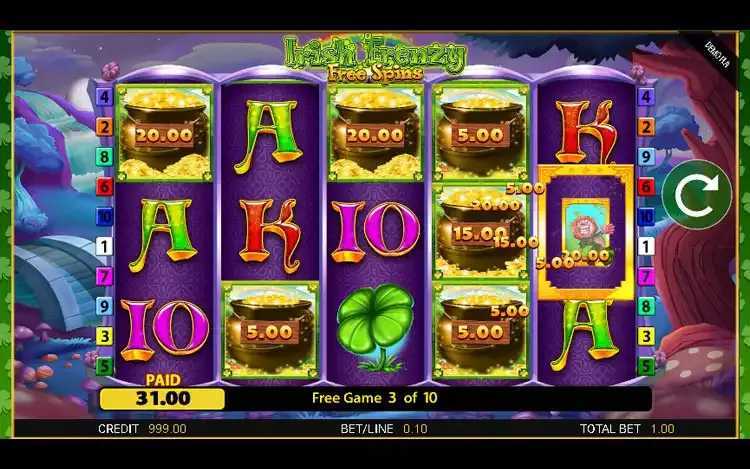Viewport: 750px width, 469px height.
Task: Click the 5.00 pot in second reel
Action: (x=270, y=330)
